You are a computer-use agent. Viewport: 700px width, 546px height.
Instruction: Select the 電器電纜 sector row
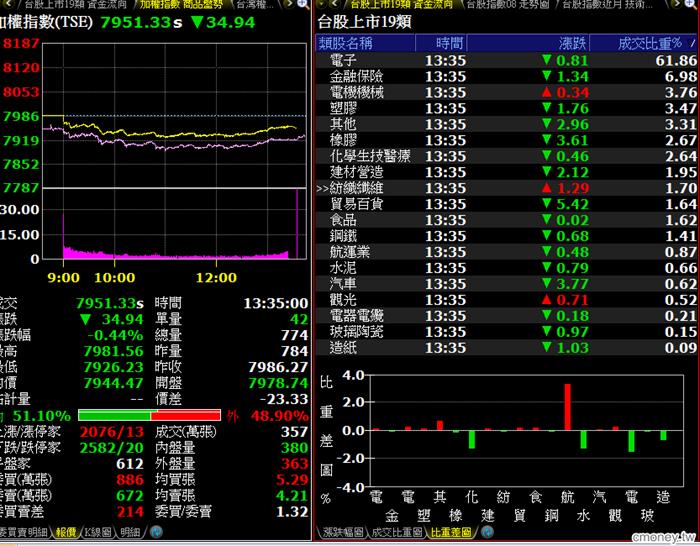[506, 316]
